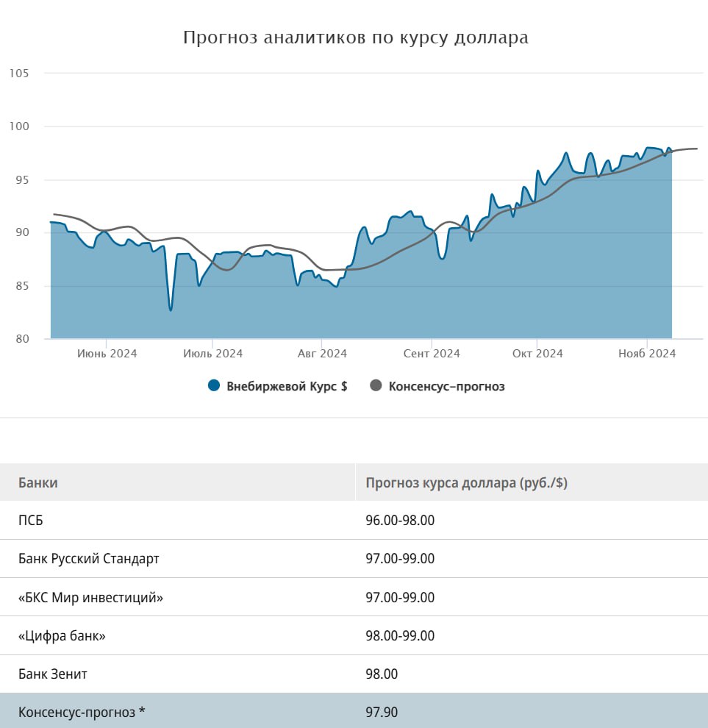
Task: Select the Прогноз курса доллара (руб./$) header
Action: (x=466, y=483)
